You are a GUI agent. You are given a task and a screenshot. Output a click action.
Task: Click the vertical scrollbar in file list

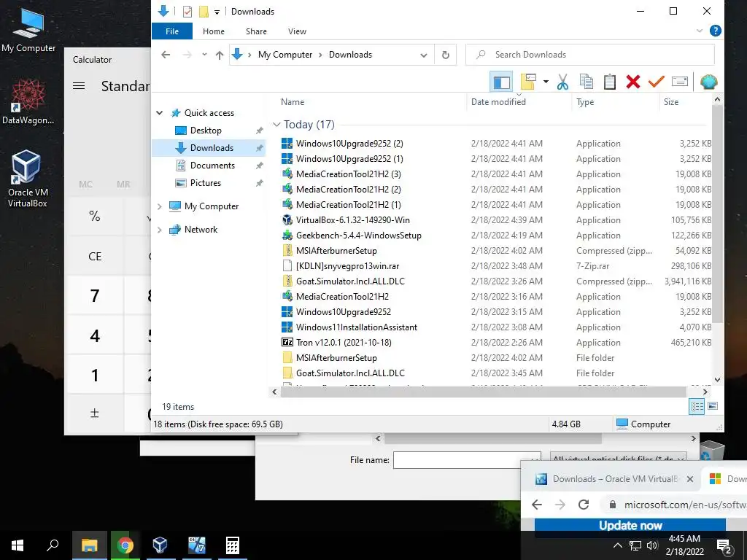pyautogui.click(x=717, y=214)
